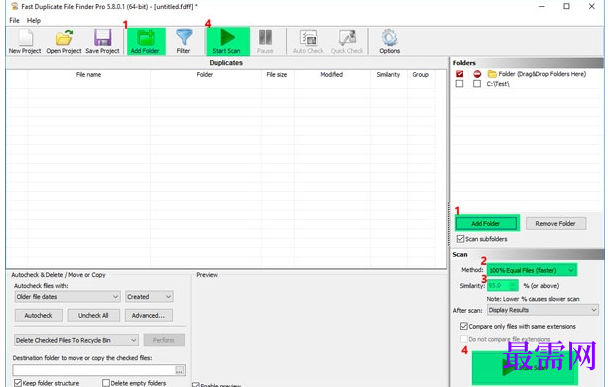Open a project with Open Project icon
The width and height of the screenshot is (615, 387).
pos(64,42)
